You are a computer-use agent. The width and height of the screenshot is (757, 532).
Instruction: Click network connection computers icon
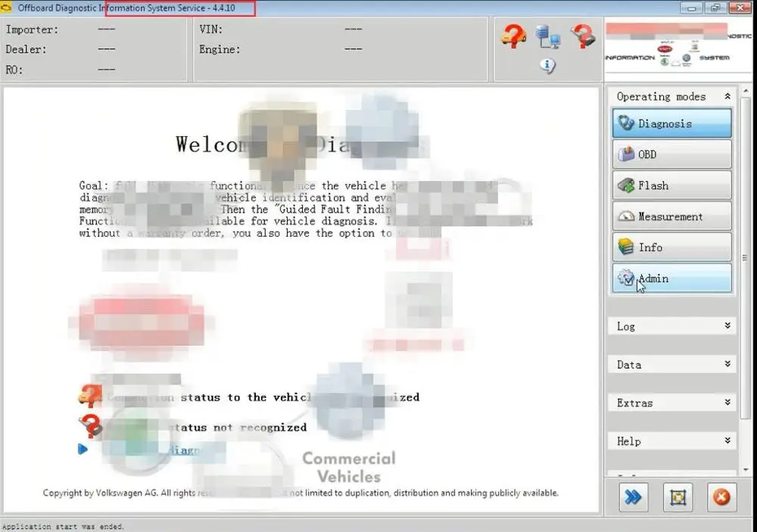[x=547, y=36]
